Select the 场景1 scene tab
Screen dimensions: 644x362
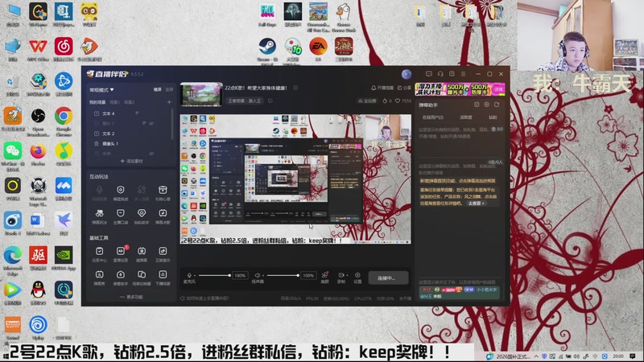tap(114, 102)
